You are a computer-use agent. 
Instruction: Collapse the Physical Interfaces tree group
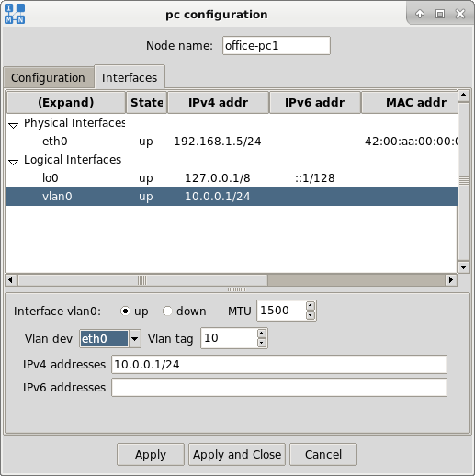coord(13,125)
